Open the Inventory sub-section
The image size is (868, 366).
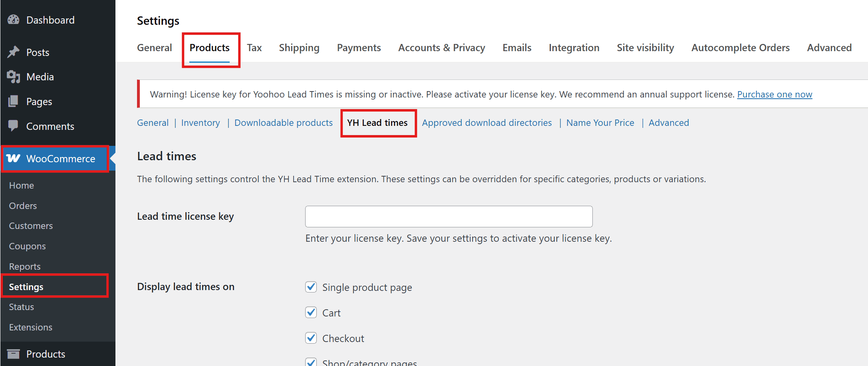(x=201, y=123)
